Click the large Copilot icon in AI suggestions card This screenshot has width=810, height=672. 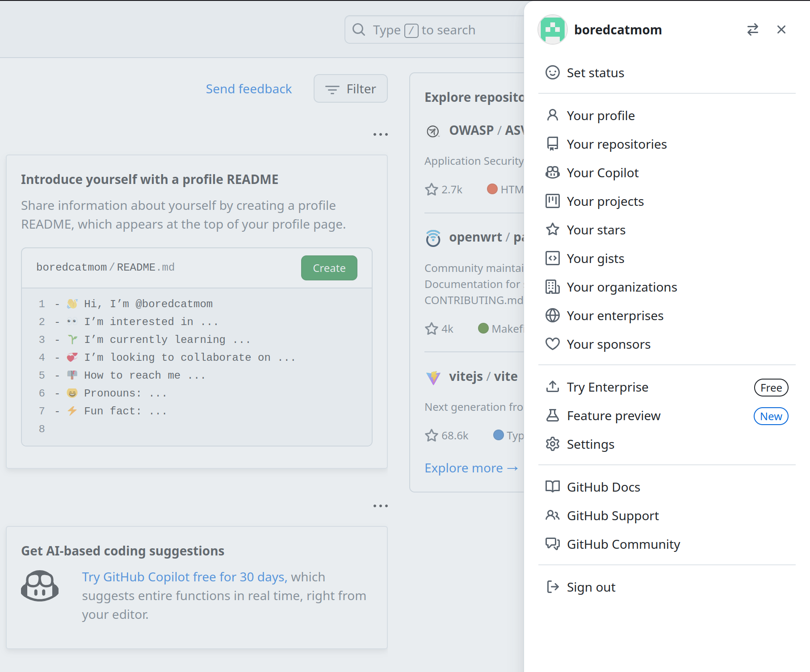coord(40,586)
